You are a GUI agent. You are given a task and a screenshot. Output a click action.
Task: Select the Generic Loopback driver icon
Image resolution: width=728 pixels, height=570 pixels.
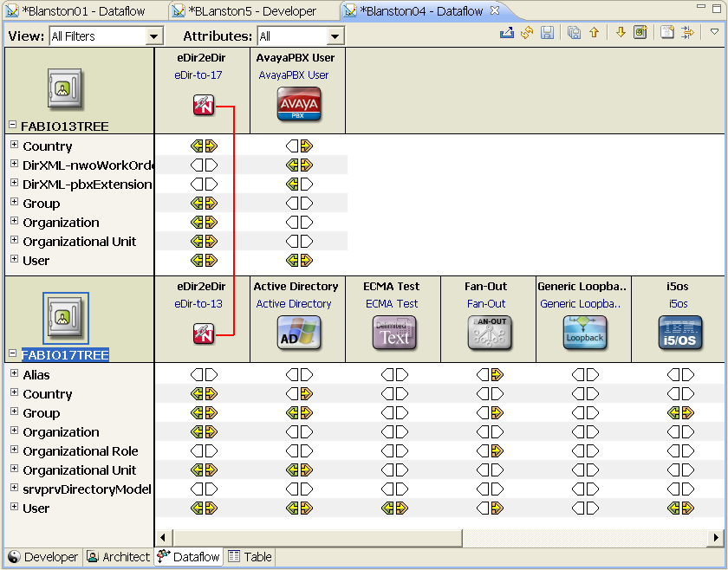point(583,333)
